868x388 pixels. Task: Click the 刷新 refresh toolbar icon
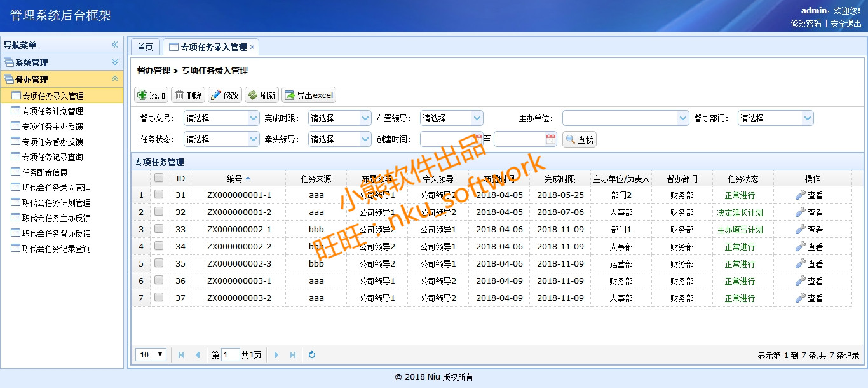pyautogui.click(x=253, y=95)
